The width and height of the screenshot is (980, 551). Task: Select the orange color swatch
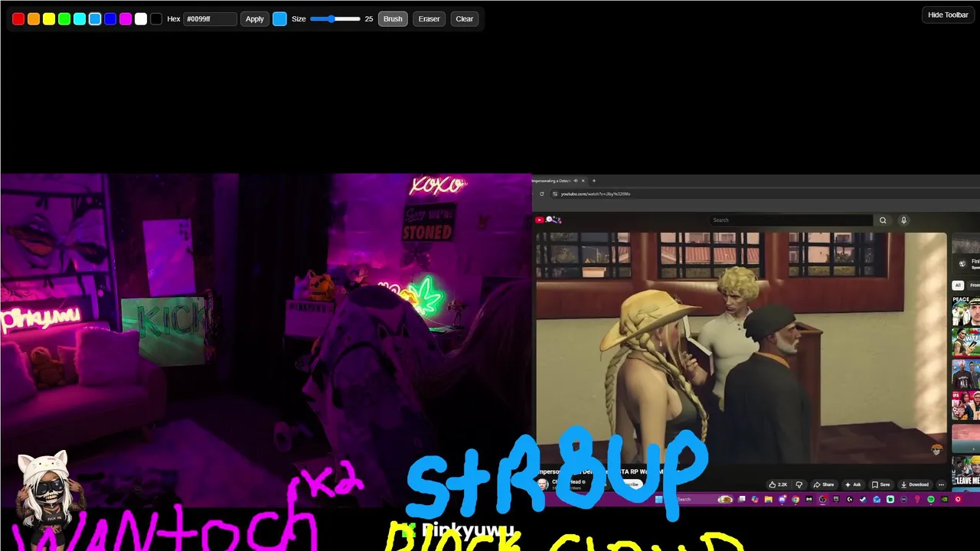tap(34, 18)
